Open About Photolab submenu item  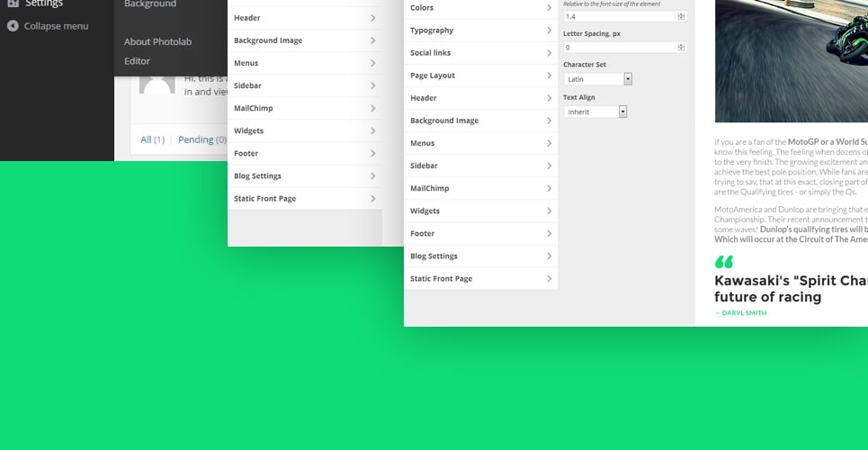coord(157,41)
